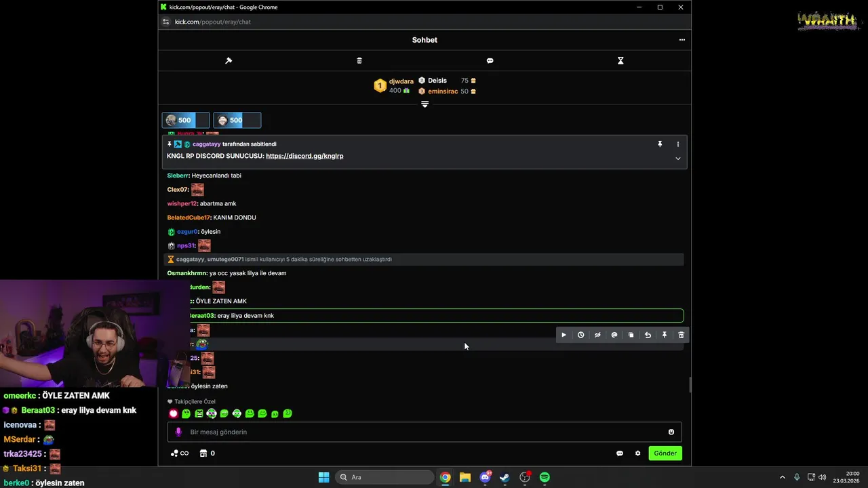The width and height of the screenshot is (868, 488).
Task: Click username BelatedCube17 in chat
Action: pos(189,218)
